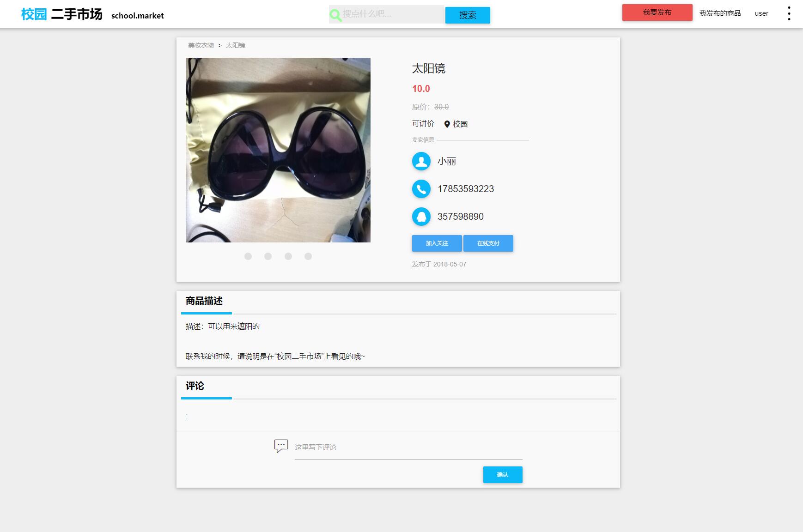Screen dimensions: 803x532
Task: Open 我发布的商品 page
Action: (719, 13)
